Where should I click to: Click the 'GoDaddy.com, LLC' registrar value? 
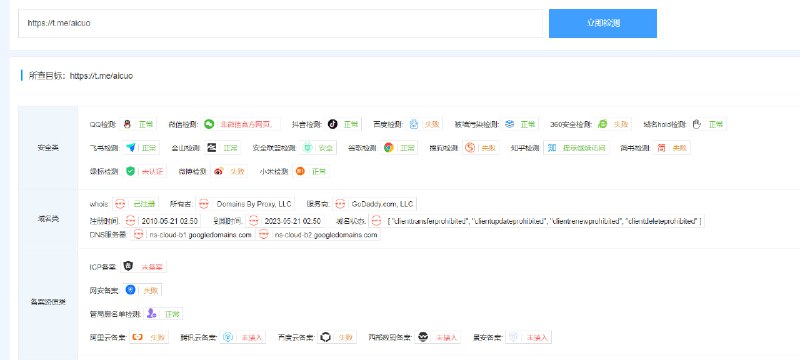[x=382, y=204]
